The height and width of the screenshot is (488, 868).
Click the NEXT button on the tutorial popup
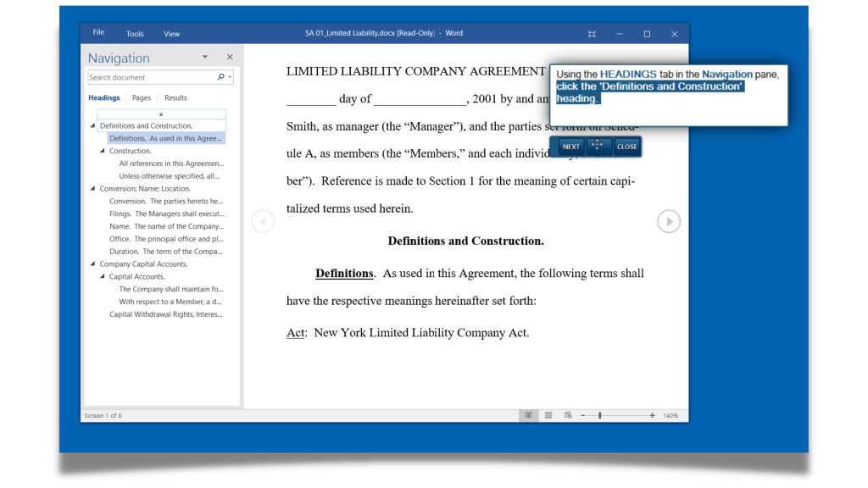(570, 146)
